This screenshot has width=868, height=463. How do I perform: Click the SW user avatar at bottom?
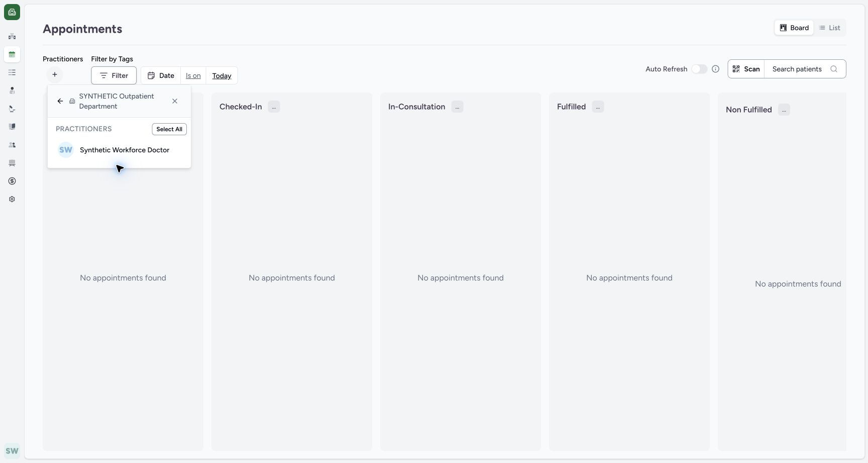12,451
